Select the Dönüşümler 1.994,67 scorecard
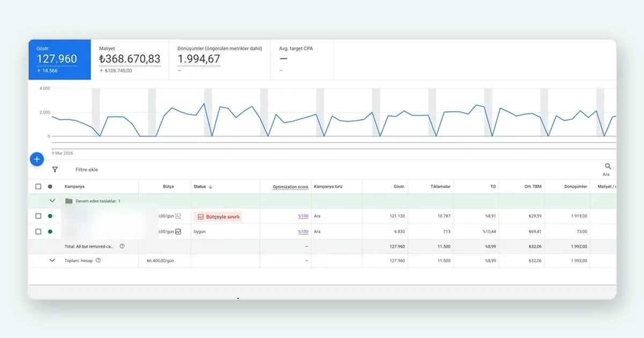 (220, 60)
